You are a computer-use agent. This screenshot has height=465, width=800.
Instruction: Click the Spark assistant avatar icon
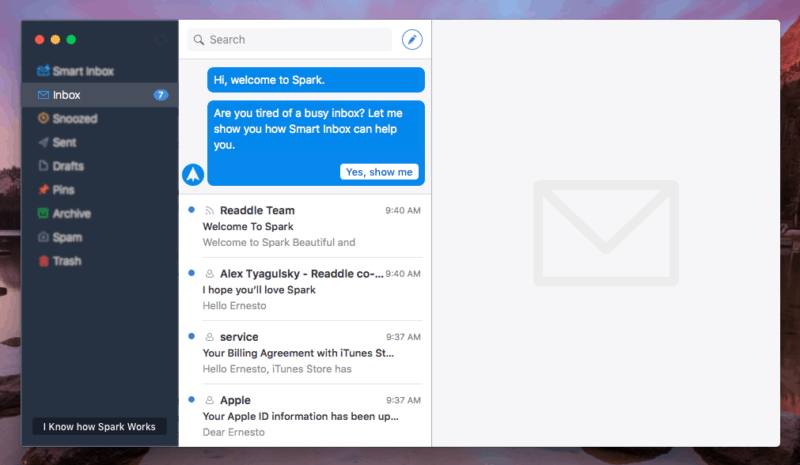pos(193,175)
